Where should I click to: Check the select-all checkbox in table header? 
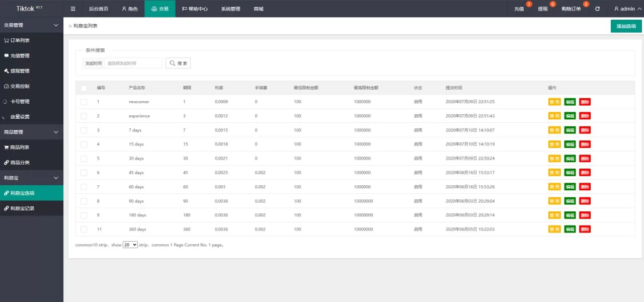click(84, 88)
